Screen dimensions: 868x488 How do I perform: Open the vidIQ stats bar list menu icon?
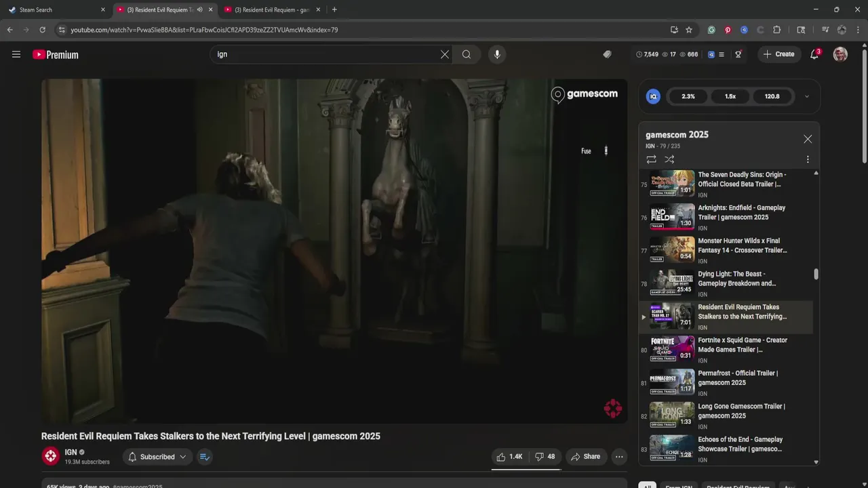pyautogui.click(x=722, y=54)
